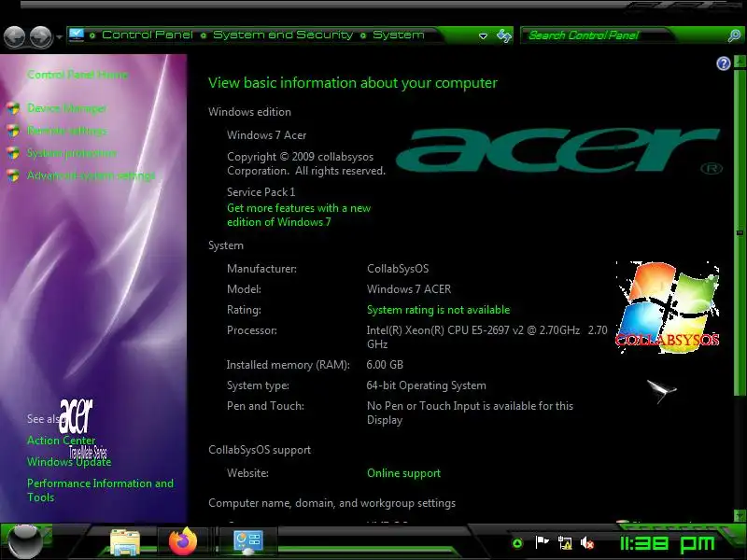
Task: Open System protection link
Action: 72,153
